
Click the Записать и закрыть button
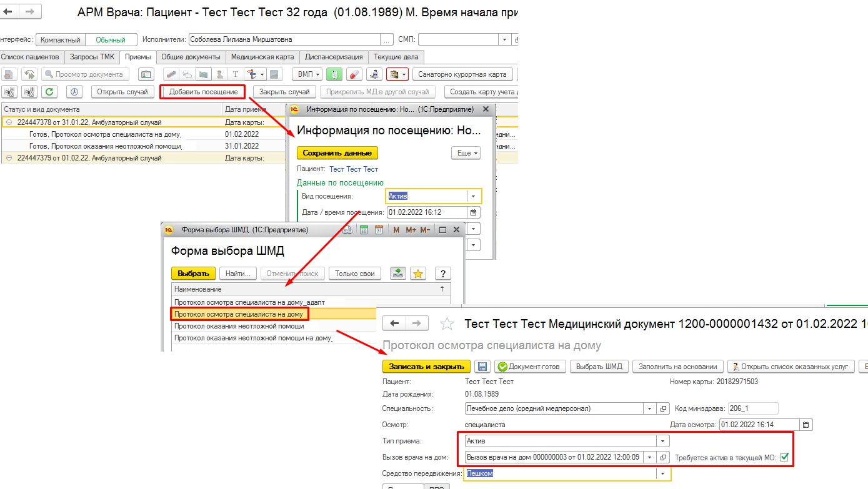(426, 367)
